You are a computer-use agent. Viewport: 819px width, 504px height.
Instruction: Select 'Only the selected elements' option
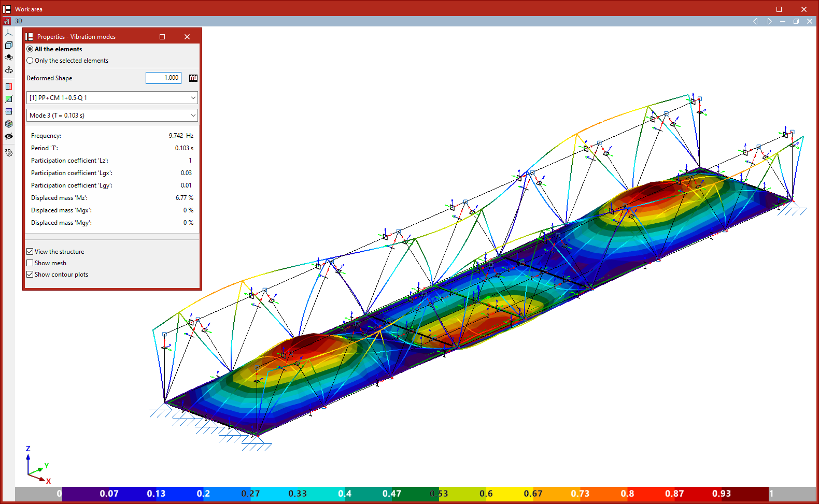tap(30, 61)
